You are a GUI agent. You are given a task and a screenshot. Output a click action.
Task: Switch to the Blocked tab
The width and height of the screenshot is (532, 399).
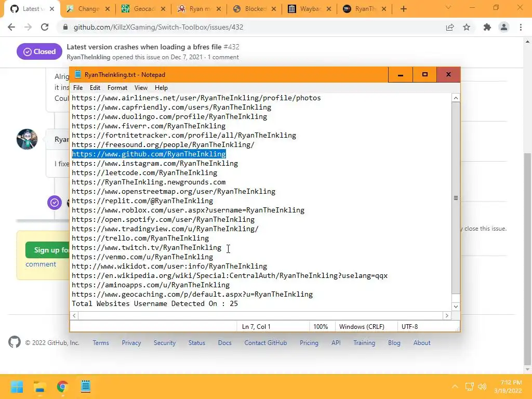255,9
